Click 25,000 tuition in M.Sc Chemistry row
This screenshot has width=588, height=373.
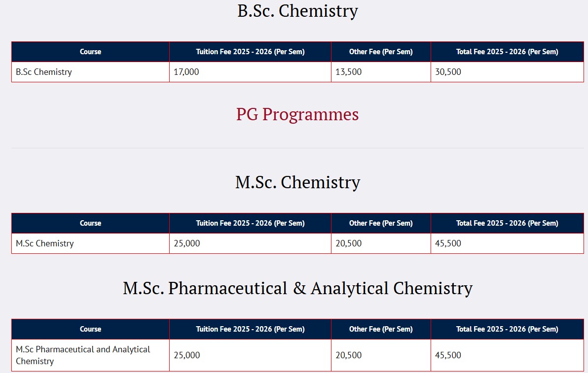(187, 243)
